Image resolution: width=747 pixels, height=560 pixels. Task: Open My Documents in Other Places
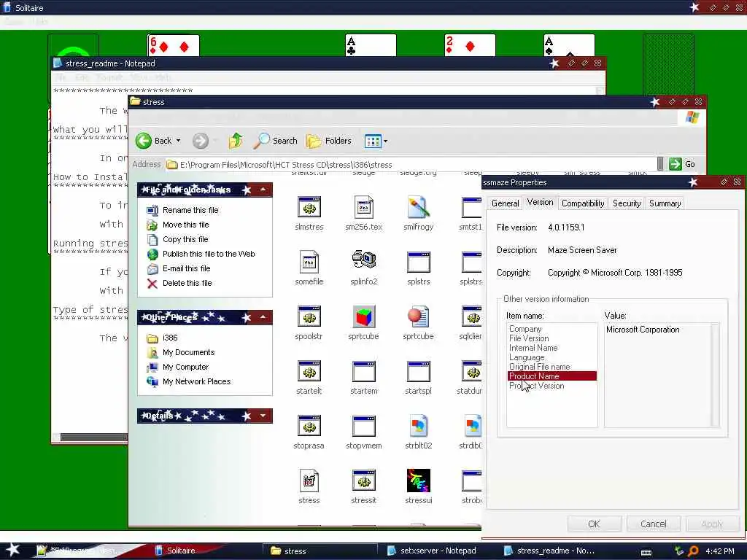coord(188,352)
